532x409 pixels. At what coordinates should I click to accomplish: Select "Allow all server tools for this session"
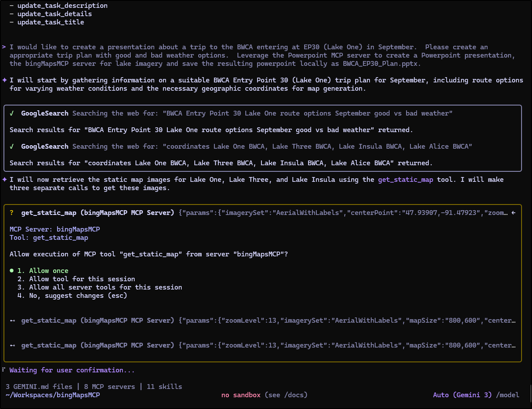pyautogui.click(x=100, y=287)
